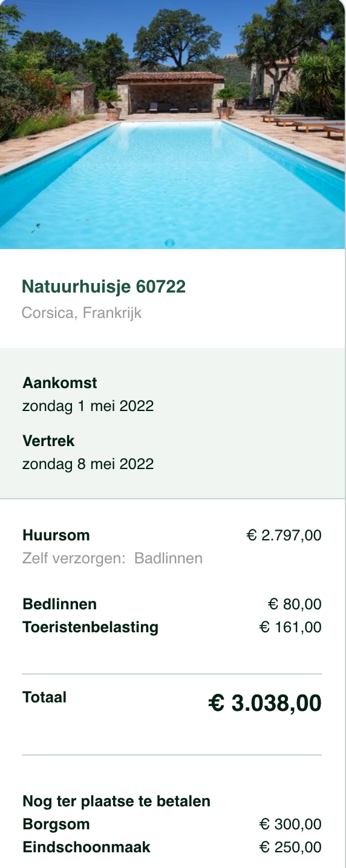Select arrival date zondag 1 mei 2022
The image size is (346, 868).
[88, 406]
